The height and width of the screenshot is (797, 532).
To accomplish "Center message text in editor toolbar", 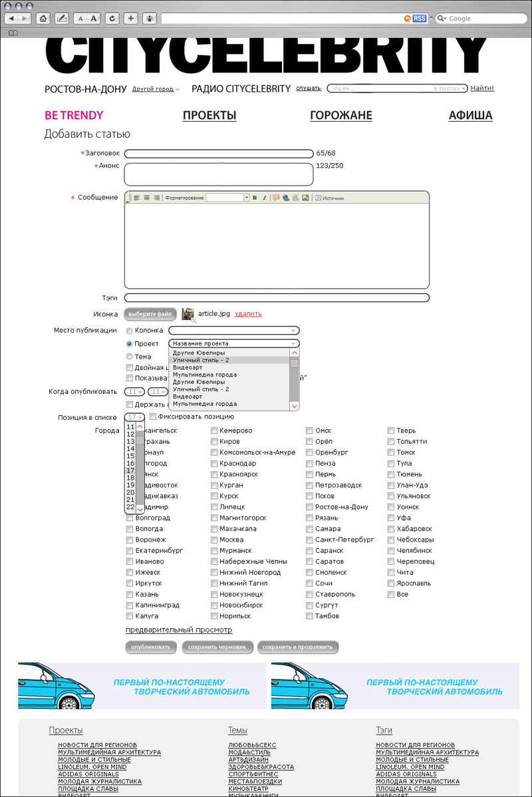I will coord(146,198).
